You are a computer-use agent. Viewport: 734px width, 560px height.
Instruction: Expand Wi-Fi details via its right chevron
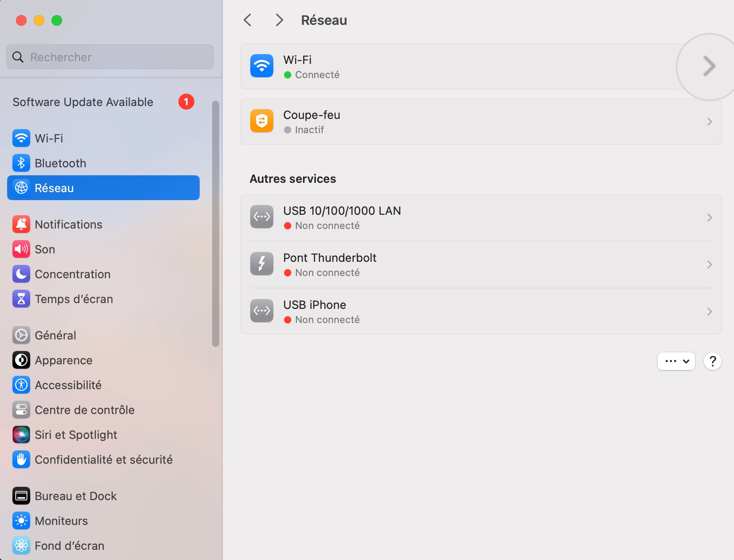pyautogui.click(x=709, y=67)
